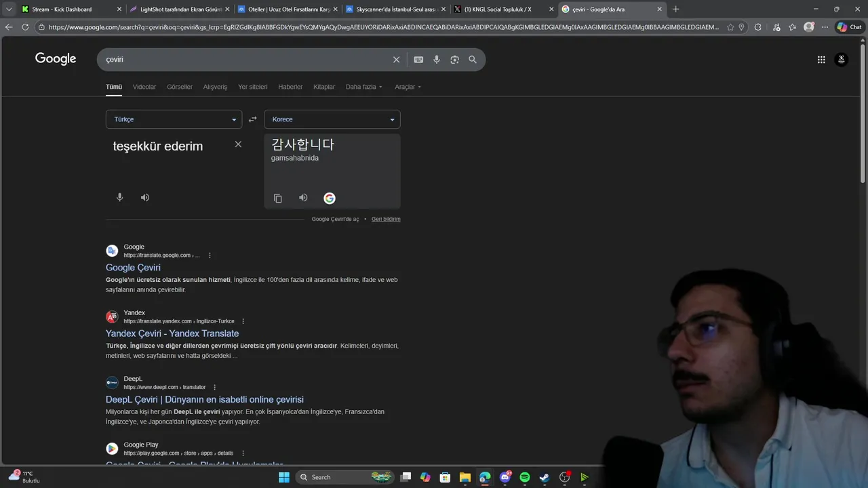Viewport: 868px width, 488px height.
Task: Open the Windows Start menu
Action: (x=284, y=477)
